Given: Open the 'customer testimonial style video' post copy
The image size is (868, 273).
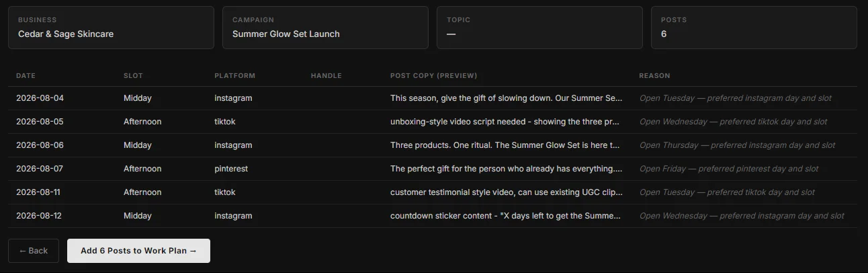Looking at the screenshot, I should (x=507, y=192).
